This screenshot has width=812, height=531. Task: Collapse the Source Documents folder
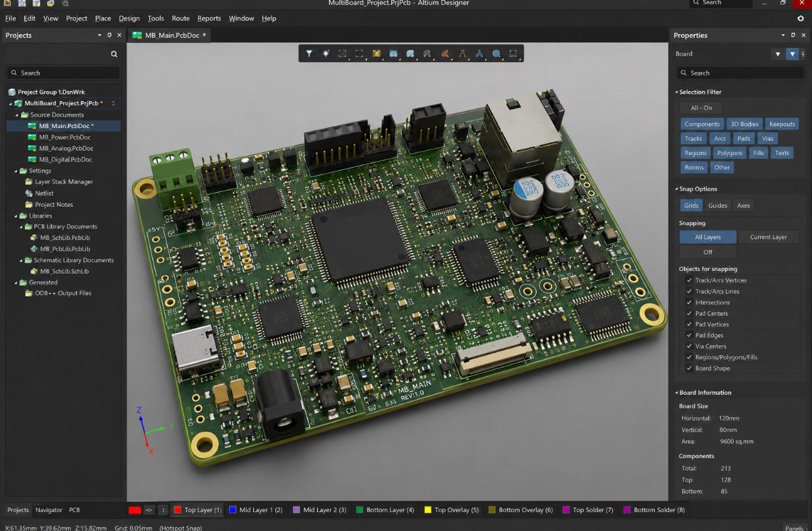pos(15,115)
